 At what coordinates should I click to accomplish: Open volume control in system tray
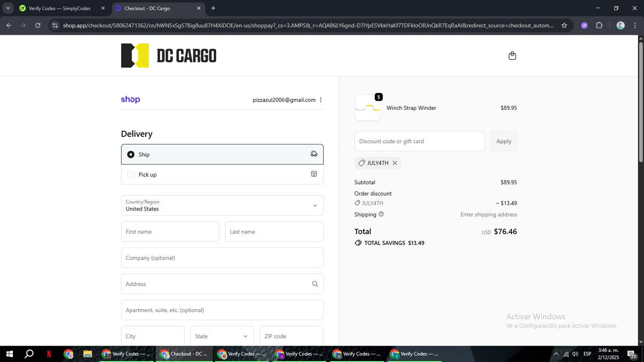tap(575, 354)
